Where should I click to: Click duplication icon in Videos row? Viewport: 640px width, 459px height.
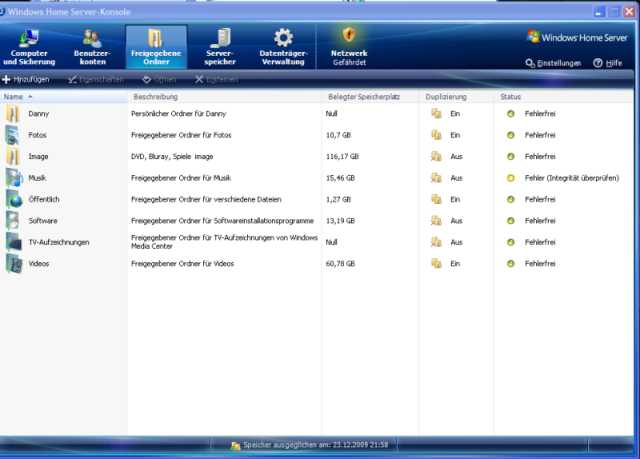click(x=436, y=264)
